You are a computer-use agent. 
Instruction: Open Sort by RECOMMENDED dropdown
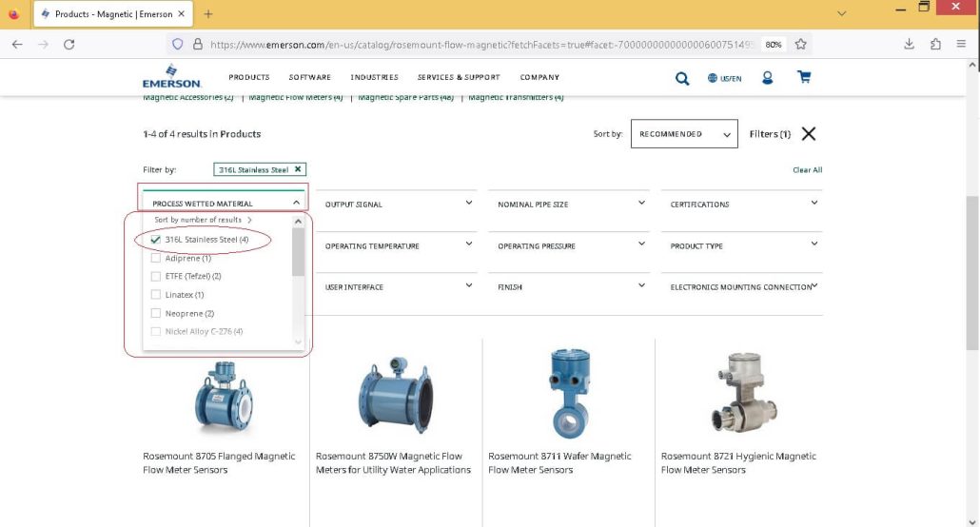click(684, 134)
